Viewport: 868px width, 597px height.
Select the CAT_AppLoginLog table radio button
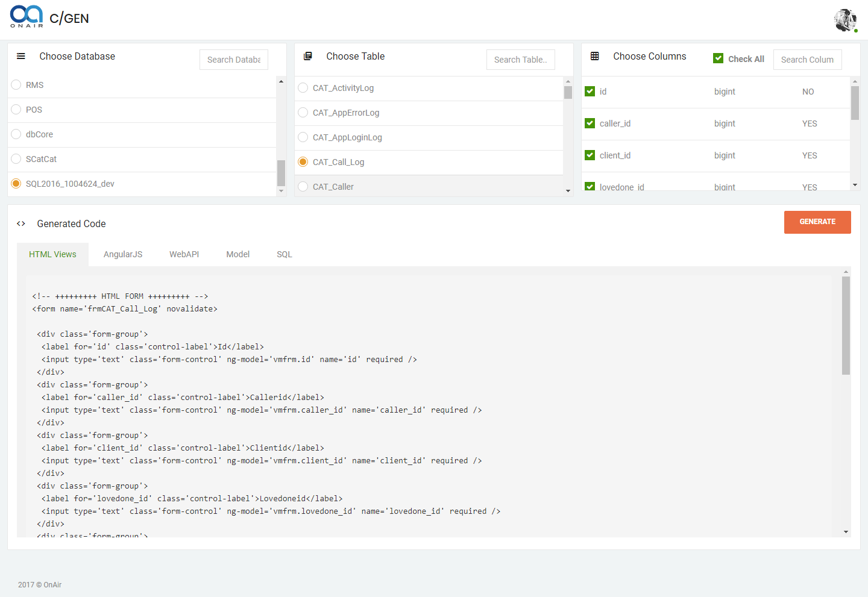[303, 137]
